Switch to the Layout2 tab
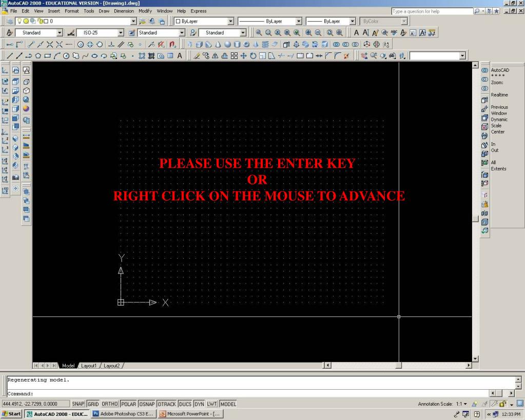The width and height of the screenshot is (525, 420). (111, 366)
